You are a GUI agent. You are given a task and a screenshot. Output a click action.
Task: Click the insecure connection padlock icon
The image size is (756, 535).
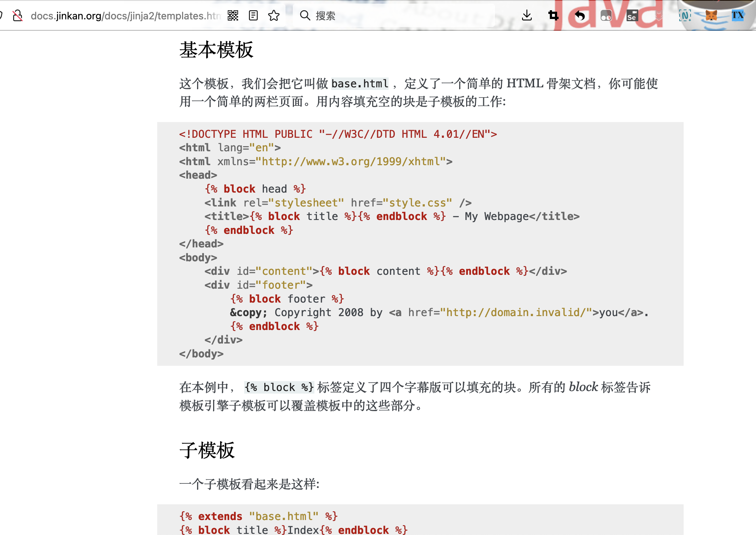coord(18,16)
